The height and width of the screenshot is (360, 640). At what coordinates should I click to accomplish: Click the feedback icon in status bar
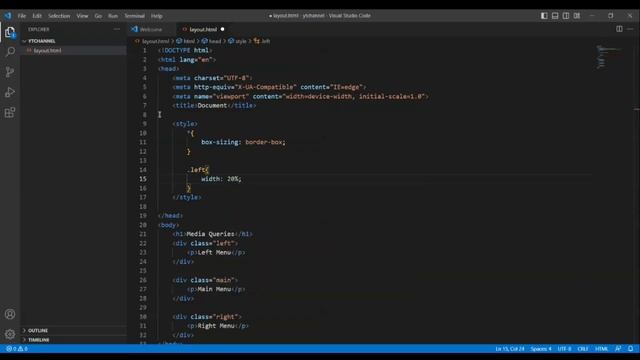618,349
